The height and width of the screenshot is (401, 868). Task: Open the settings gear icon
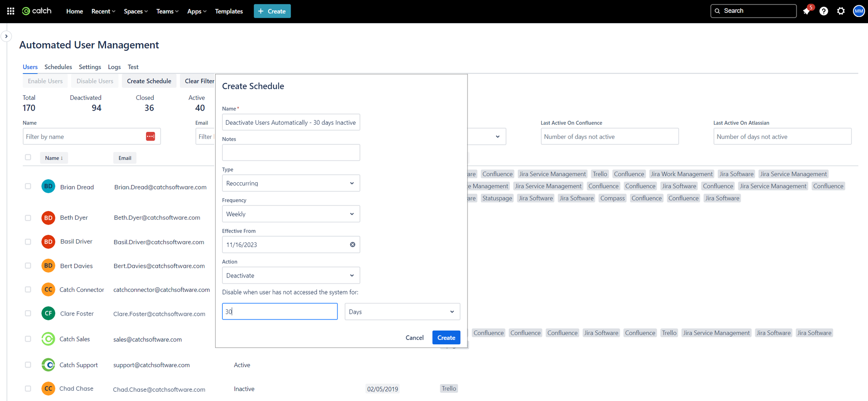[841, 11]
